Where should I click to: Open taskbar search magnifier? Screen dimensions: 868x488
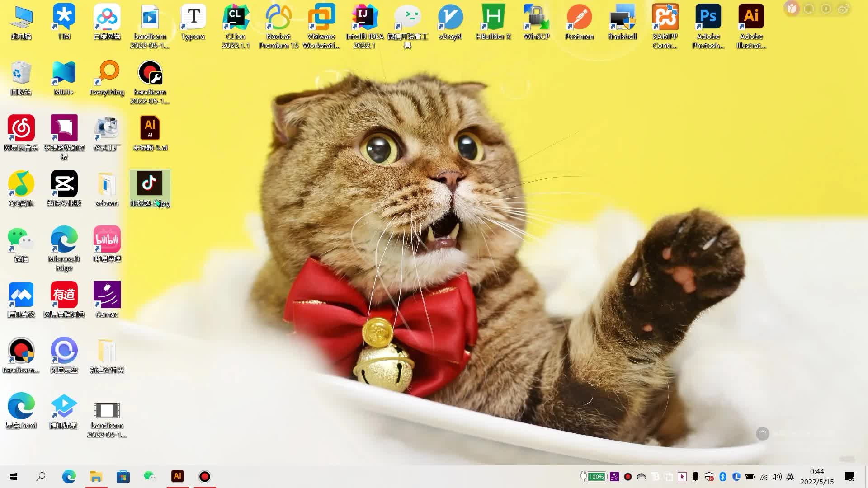point(41,477)
